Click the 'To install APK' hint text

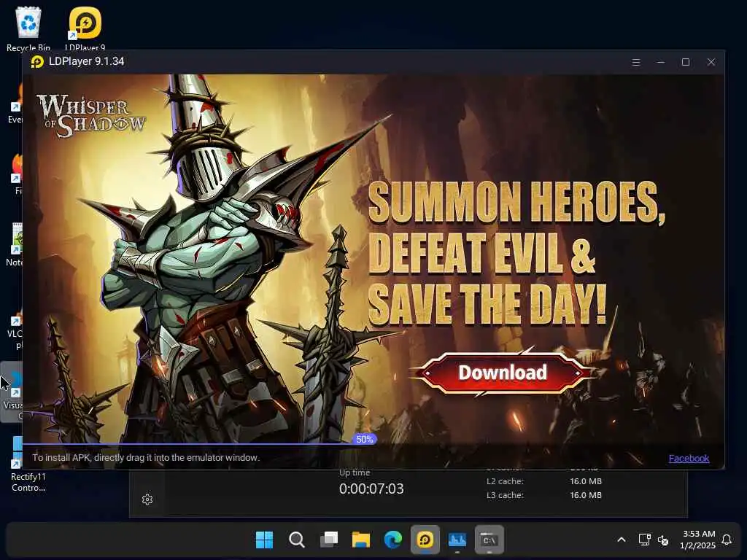(x=146, y=458)
